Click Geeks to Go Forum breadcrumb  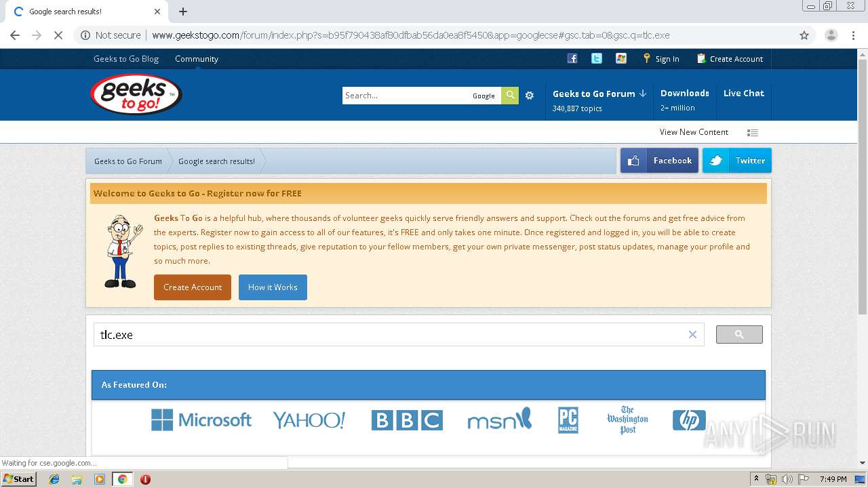click(x=128, y=161)
